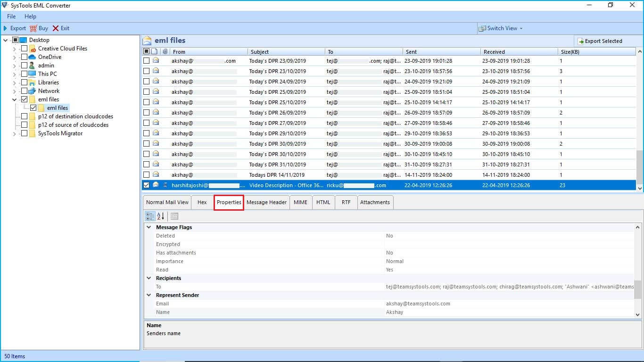Click envelope icon of Today's DPR 31/10/2019 row
644x362 pixels.
156,165
